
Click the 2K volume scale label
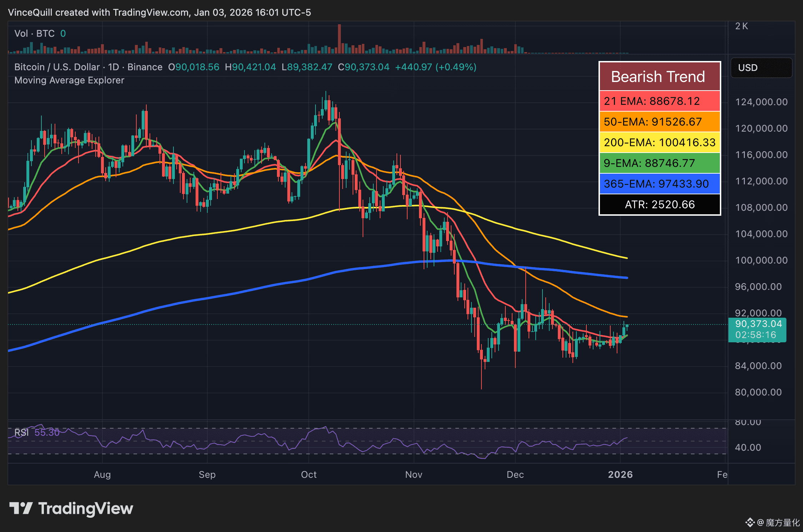tap(742, 26)
